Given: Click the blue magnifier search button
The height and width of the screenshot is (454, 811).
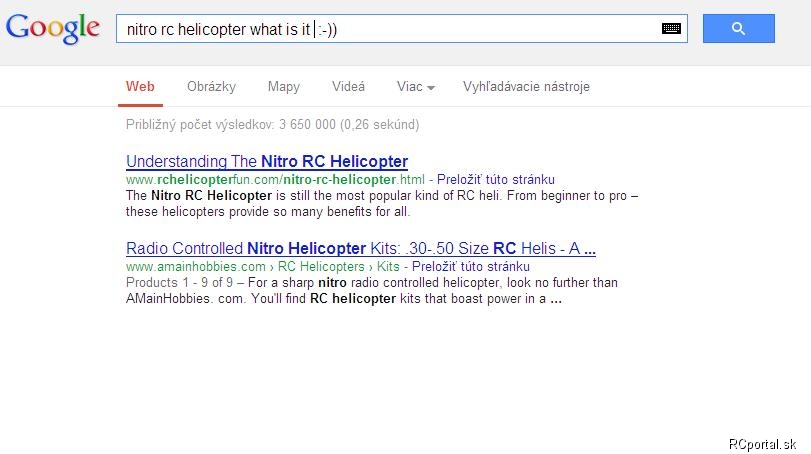Looking at the screenshot, I should point(739,28).
